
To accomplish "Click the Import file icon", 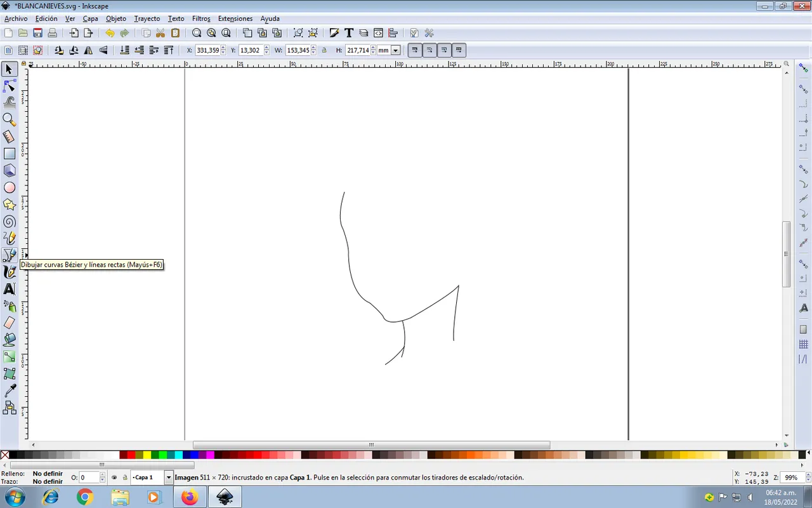I will (x=74, y=33).
